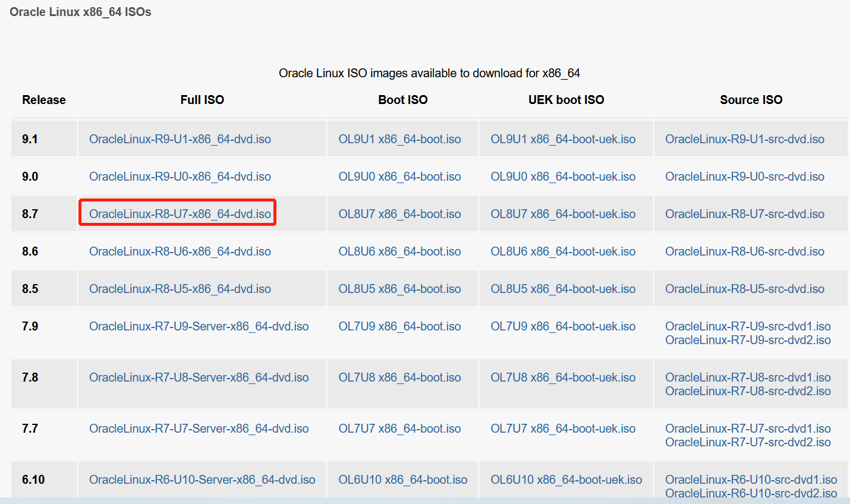The width and height of the screenshot is (850, 504).
Task: Open OL9U1 x86_64-boot.iso link
Action: 400,139
